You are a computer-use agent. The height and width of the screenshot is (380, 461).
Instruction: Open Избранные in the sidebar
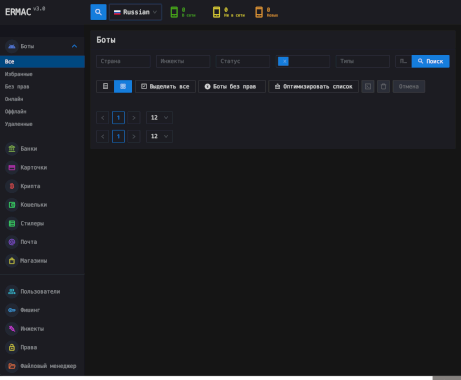[x=19, y=74]
